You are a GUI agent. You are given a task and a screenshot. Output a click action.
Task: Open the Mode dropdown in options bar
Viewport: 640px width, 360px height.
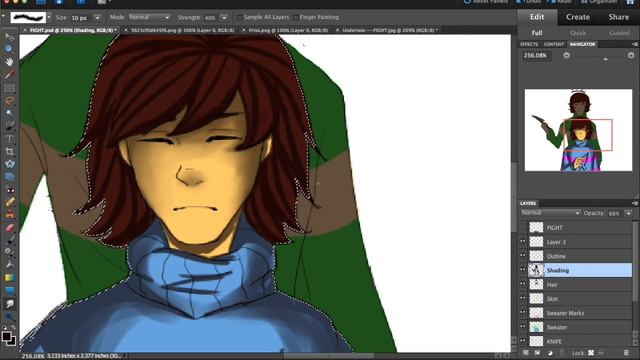tap(149, 17)
